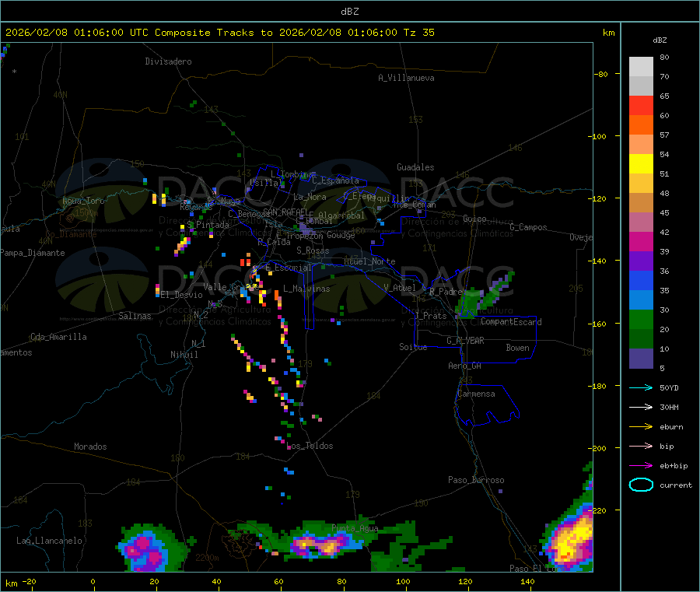The width and height of the screenshot is (700, 592).
Task: Click the 'Agua_Toro' map label
Action: coord(83,201)
